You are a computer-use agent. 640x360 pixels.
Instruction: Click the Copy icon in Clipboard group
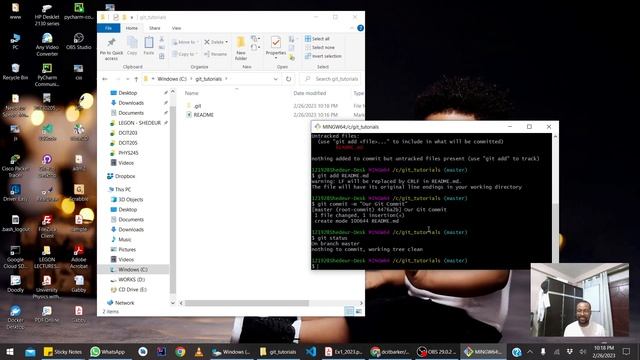pyautogui.click(x=132, y=46)
